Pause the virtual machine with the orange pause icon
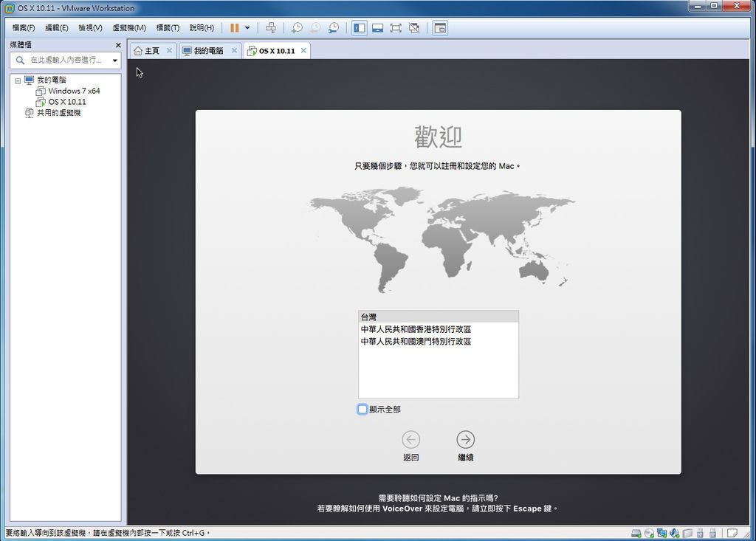 234,28
